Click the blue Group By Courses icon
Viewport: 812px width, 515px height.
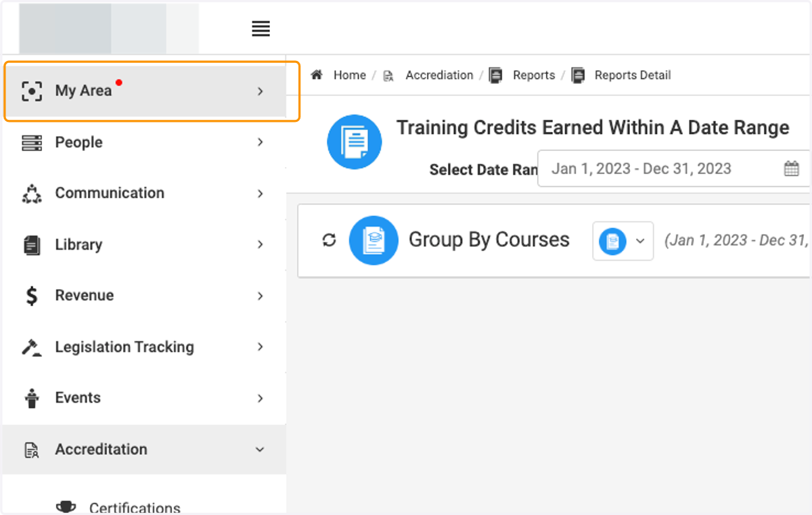tap(374, 240)
